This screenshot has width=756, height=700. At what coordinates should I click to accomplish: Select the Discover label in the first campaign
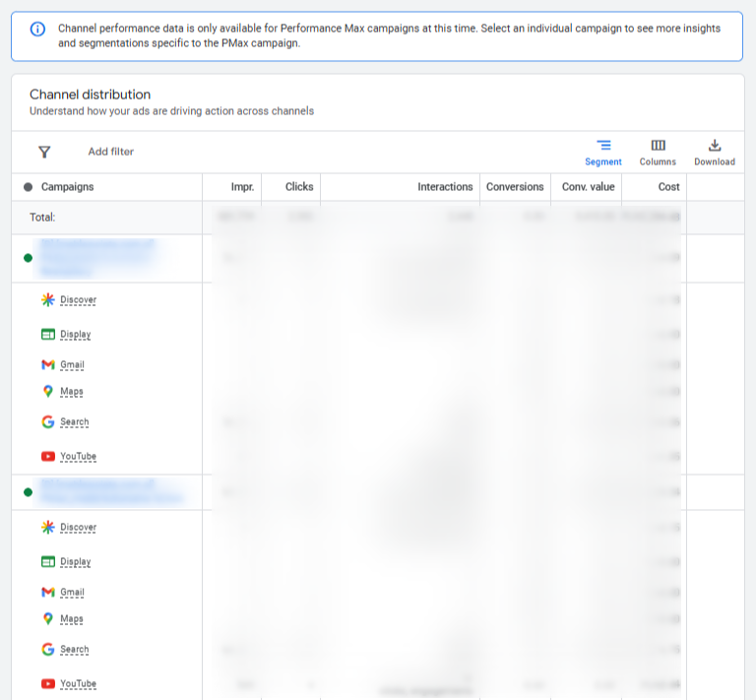[x=78, y=300]
